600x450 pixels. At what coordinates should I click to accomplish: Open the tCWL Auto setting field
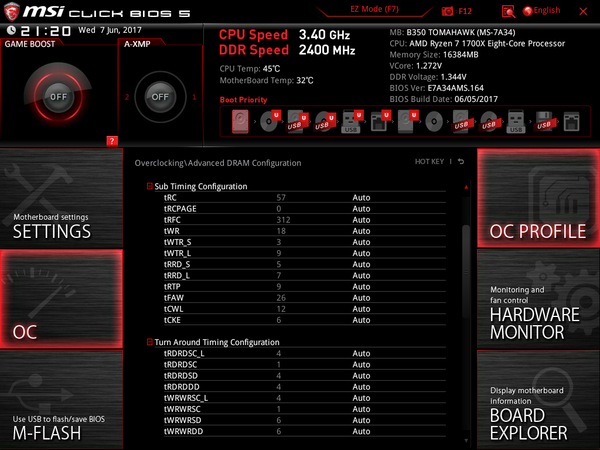(x=361, y=308)
